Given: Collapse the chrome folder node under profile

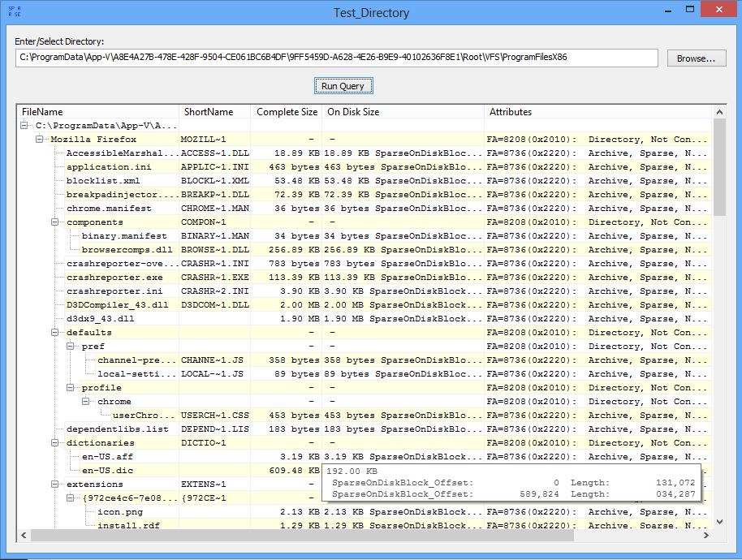Looking at the screenshot, I should click(x=86, y=401).
